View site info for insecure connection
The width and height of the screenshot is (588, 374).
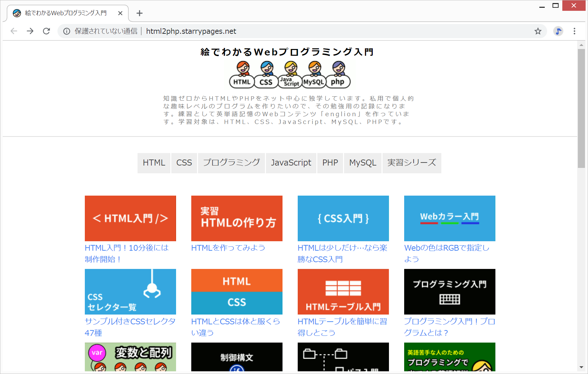click(x=67, y=31)
